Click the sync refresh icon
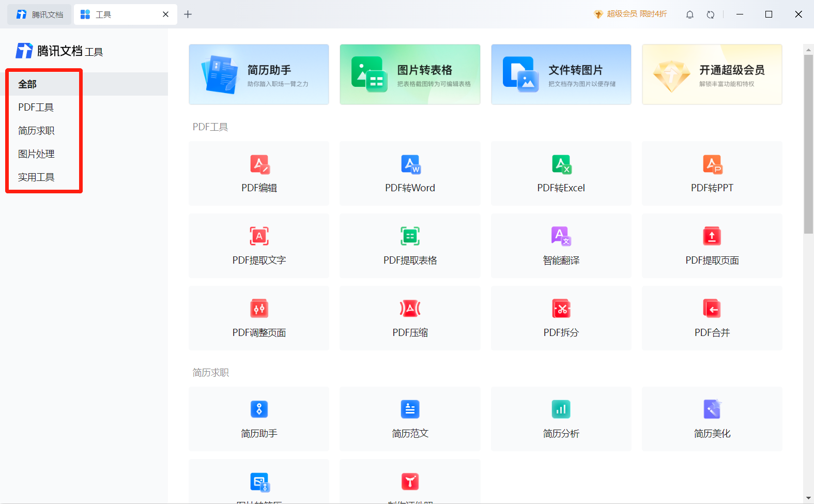The height and width of the screenshot is (504, 814). (x=711, y=14)
